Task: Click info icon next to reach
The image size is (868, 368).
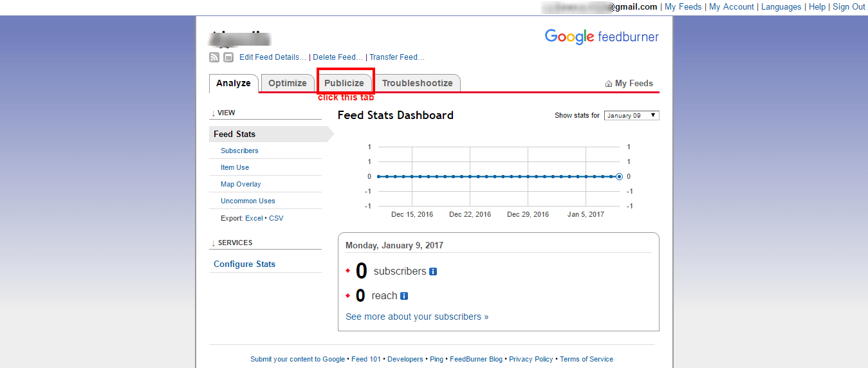Action: click(404, 296)
